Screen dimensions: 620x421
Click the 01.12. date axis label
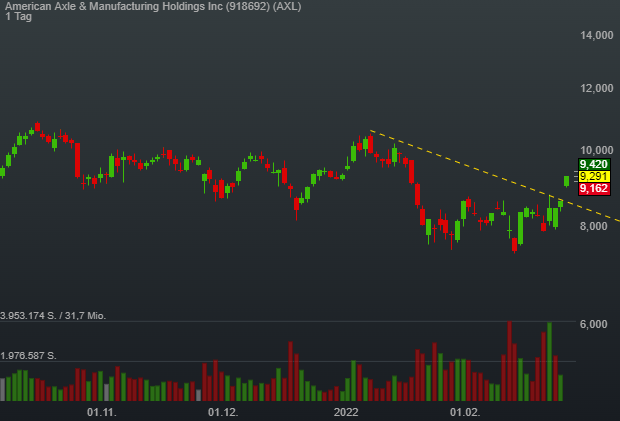tap(223, 412)
